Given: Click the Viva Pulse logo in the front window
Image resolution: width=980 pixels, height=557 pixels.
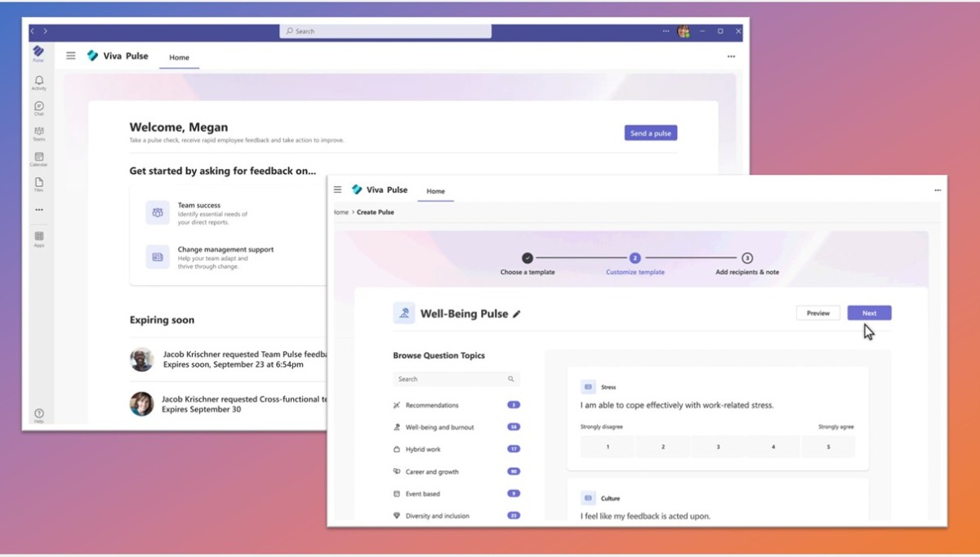Looking at the screenshot, I should pos(357,189).
